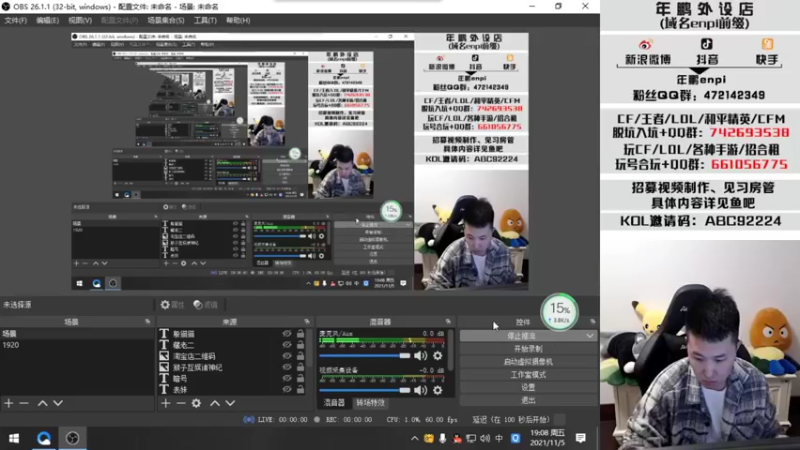Toggle visibility eye for 淘宝店二维码 source
The image size is (800, 450).
coord(287,356)
